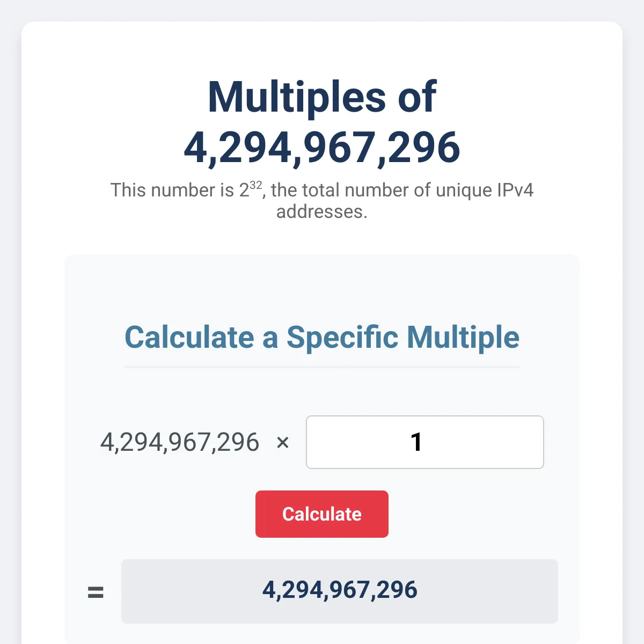Click "This number is" description text
The image size is (644, 644).
172,190
